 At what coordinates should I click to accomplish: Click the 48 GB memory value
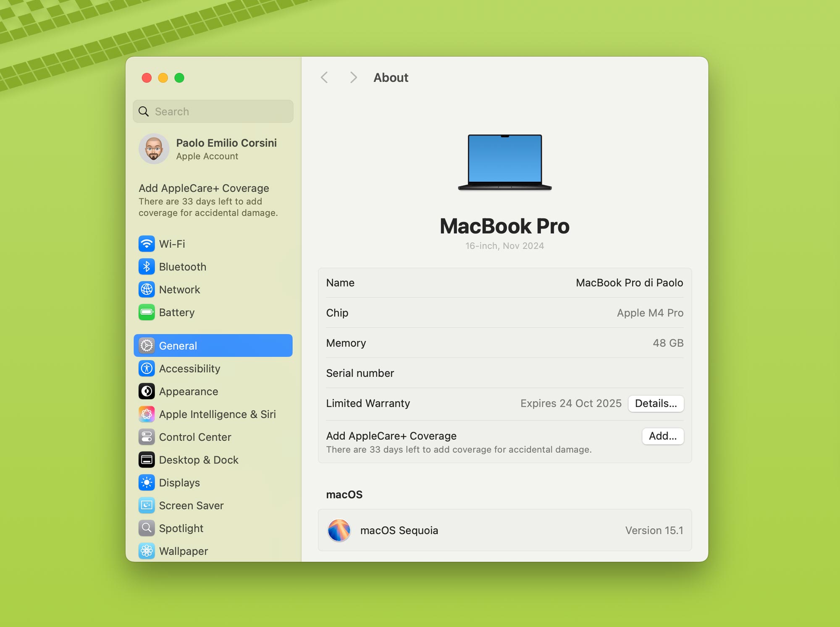668,343
